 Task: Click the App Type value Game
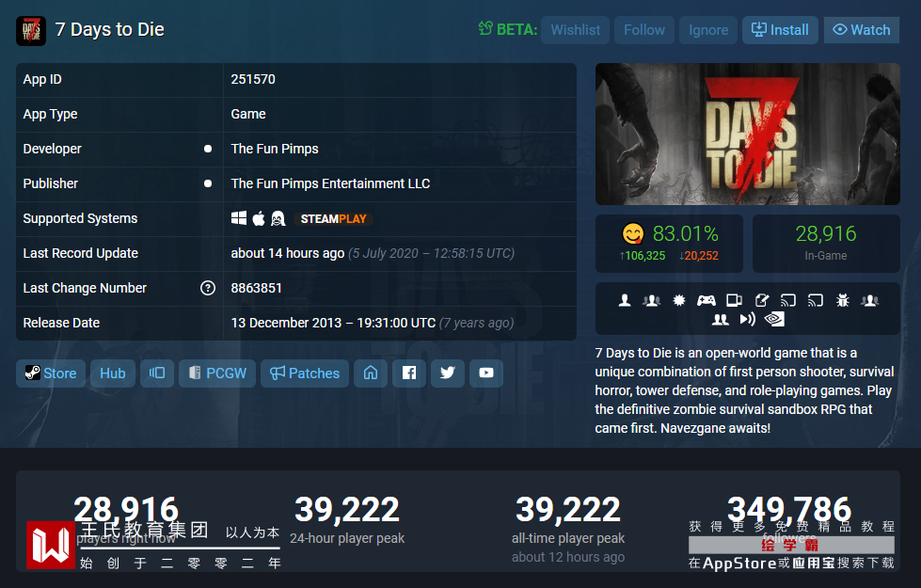[x=247, y=114]
